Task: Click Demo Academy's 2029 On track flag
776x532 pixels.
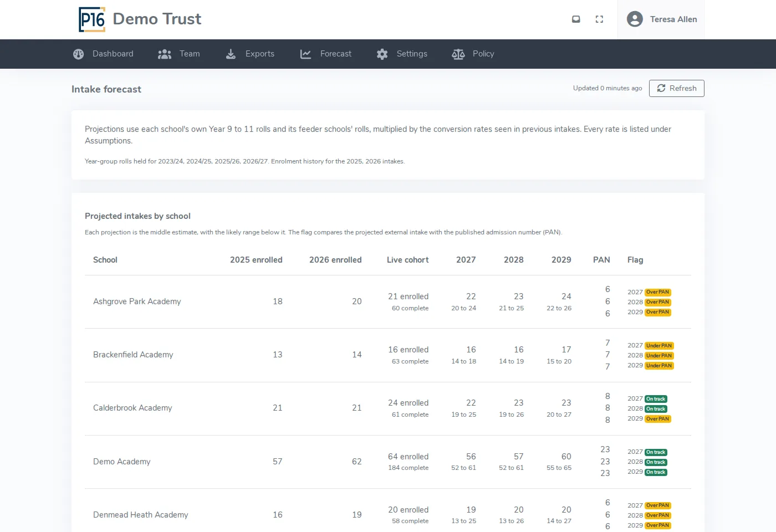Action: (x=656, y=472)
